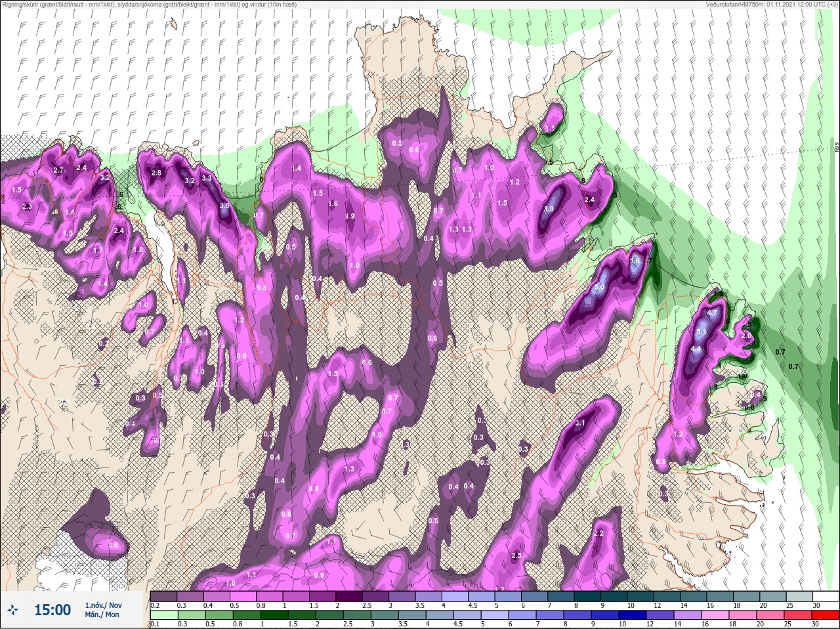Viewport: 840px width, 629px height.
Task: Click the "Mán./ Mon" weekday text
Action: pyautogui.click(x=102, y=615)
